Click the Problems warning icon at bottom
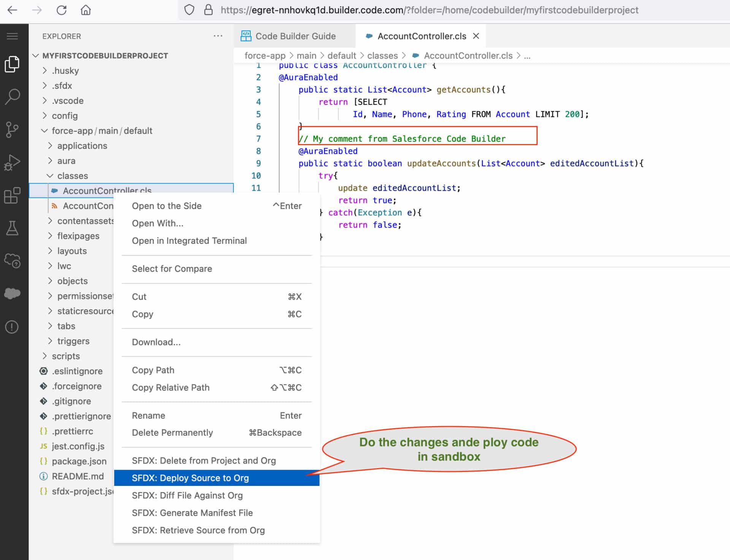The image size is (730, 560). click(x=12, y=326)
